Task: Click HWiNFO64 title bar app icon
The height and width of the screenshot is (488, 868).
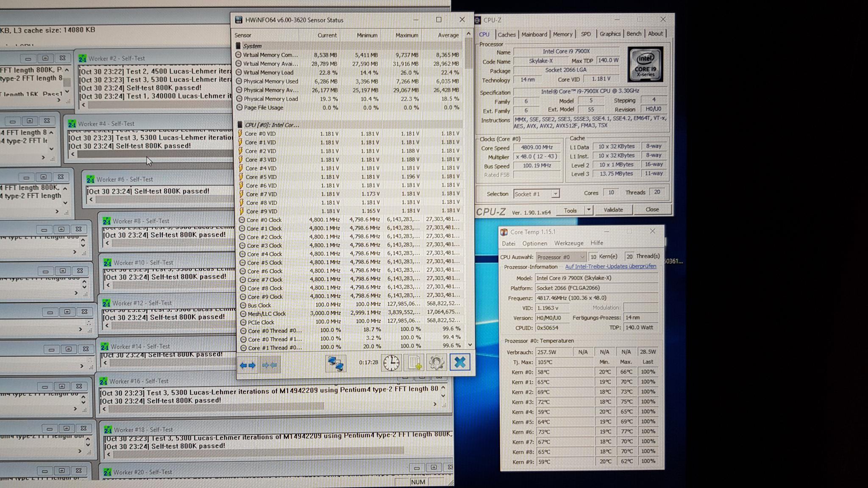Action: click(x=239, y=20)
